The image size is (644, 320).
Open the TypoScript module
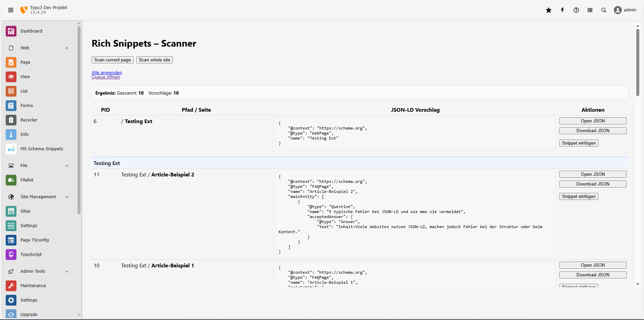[x=31, y=254]
